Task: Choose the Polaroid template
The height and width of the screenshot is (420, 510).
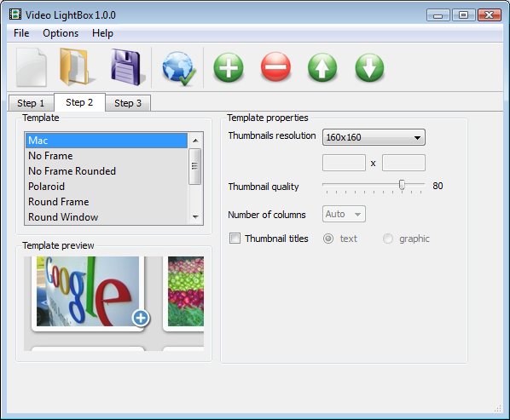Action: coord(47,187)
